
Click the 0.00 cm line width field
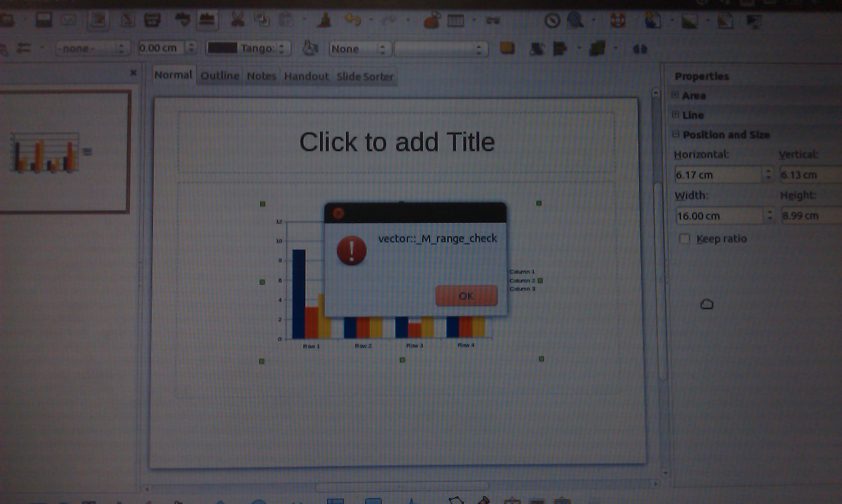pyautogui.click(x=161, y=48)
